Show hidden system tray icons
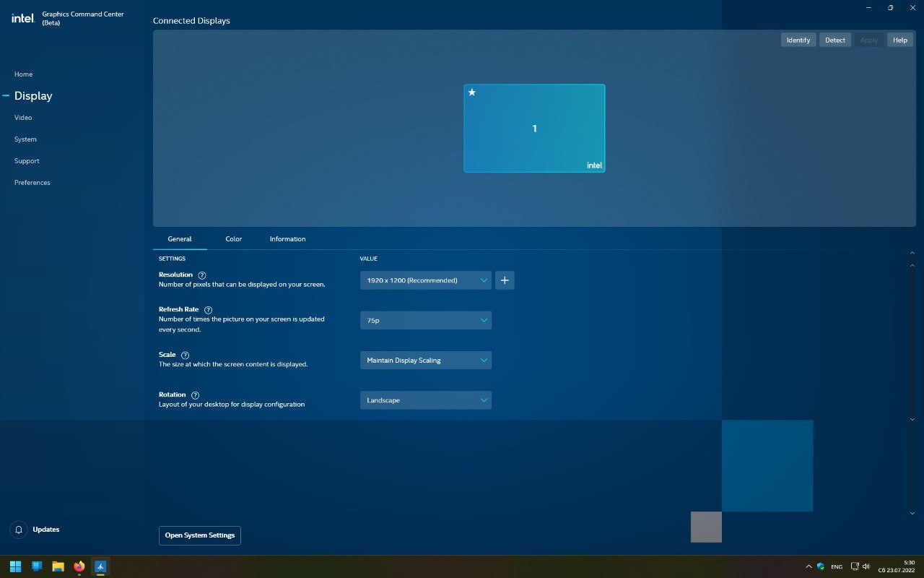 [808, 566]
